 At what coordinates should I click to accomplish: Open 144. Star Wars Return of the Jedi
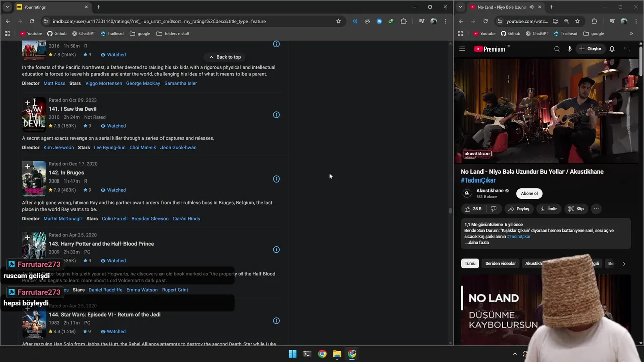tap(105, 315)
